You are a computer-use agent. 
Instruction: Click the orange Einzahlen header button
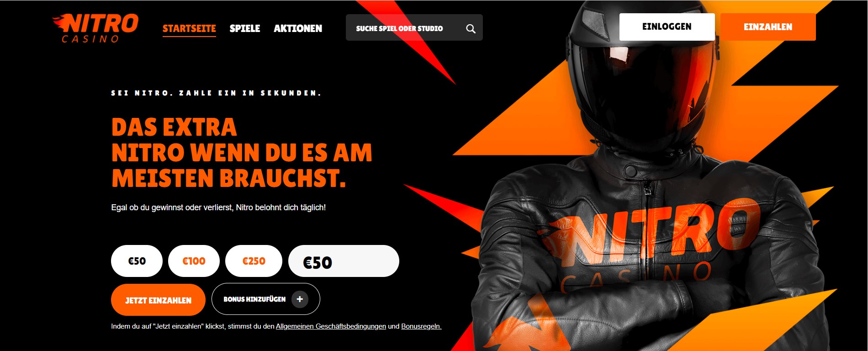[768, 27]
